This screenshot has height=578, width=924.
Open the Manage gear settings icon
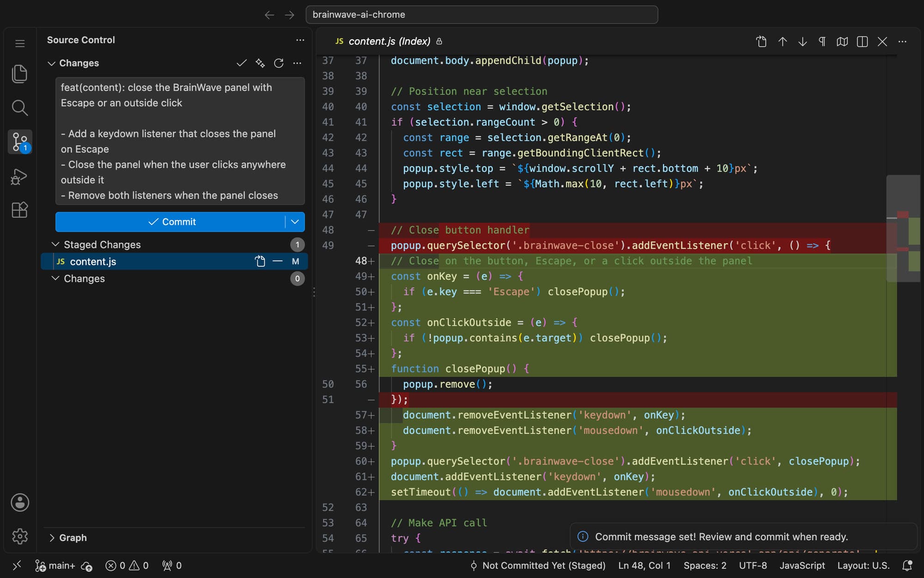[x=20, y=536]
